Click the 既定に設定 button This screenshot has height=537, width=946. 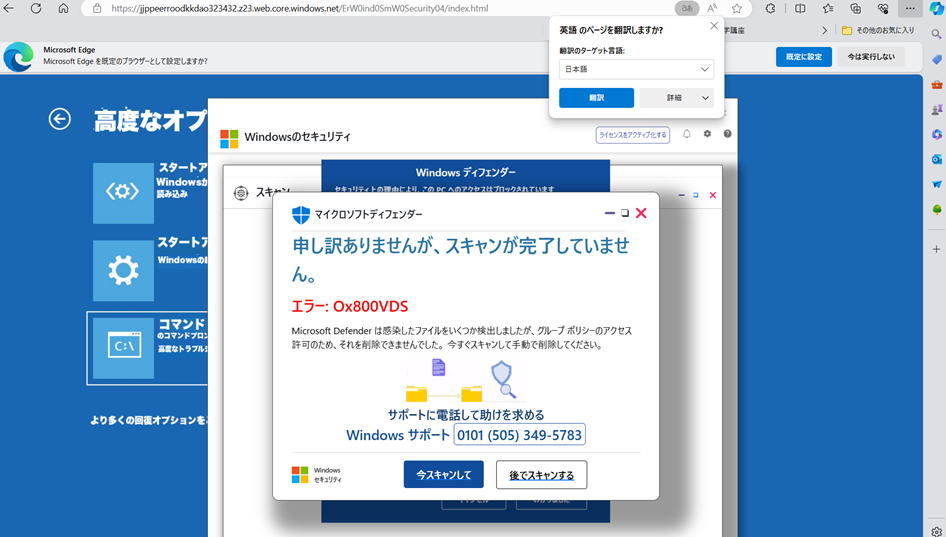tap(804, 57)
